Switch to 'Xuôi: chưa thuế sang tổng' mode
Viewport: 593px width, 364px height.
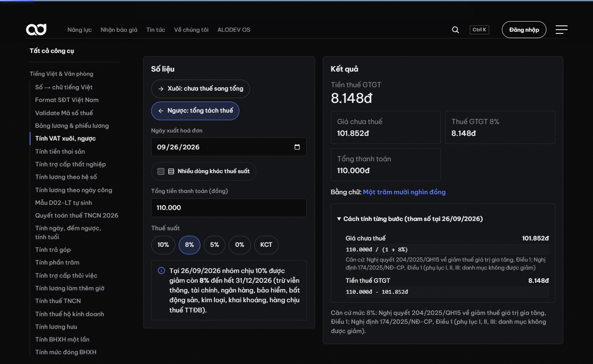point(200,89)
